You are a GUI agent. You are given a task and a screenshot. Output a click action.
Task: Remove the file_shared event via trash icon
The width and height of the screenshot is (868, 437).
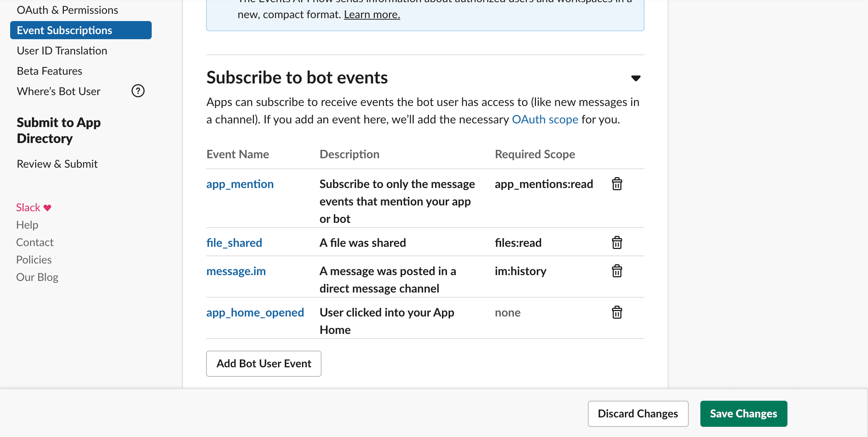617,243
